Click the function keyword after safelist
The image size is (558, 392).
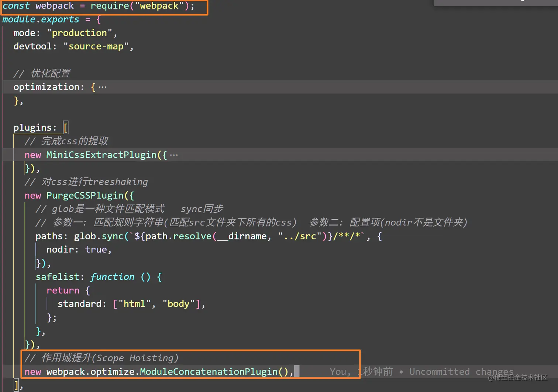112,277
